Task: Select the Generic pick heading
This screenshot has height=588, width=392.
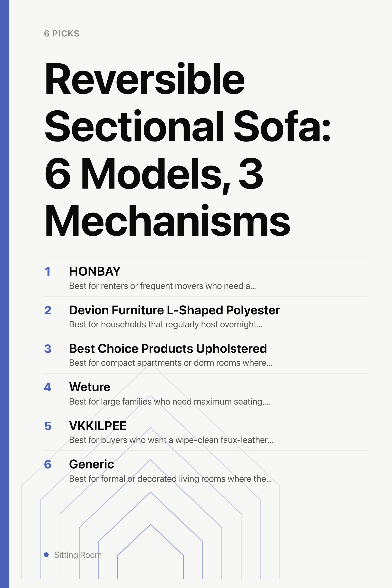Action: [92, 465]
